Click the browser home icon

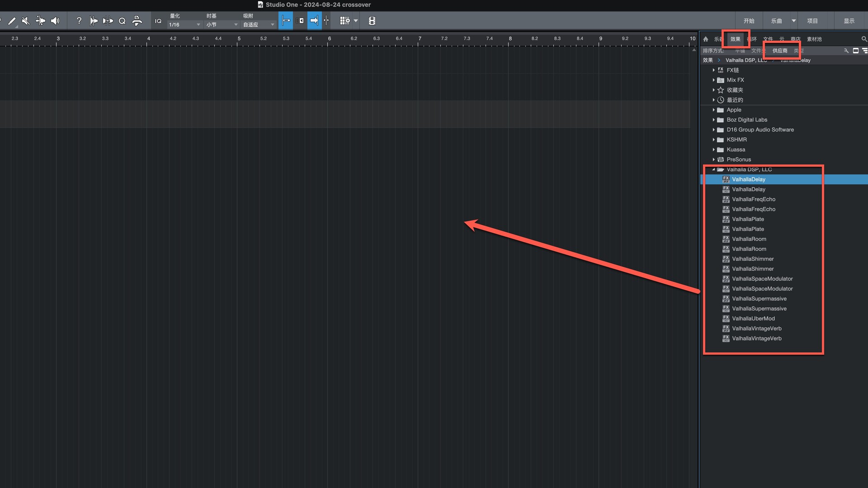[x=706, y=39]
